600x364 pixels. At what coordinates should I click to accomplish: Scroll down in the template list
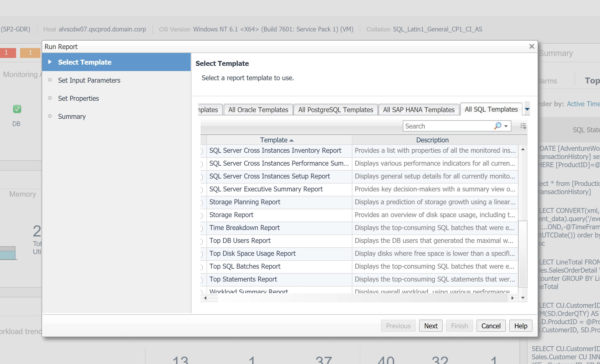(523, 296)
